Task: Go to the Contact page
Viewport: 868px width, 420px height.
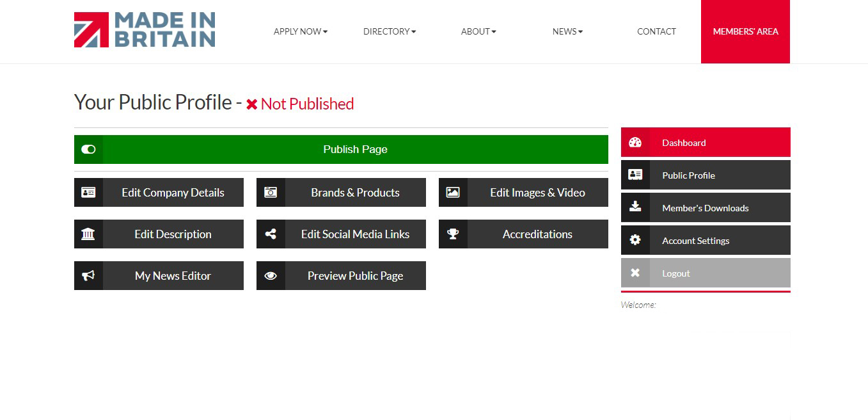Action: [x=656, y=31]
